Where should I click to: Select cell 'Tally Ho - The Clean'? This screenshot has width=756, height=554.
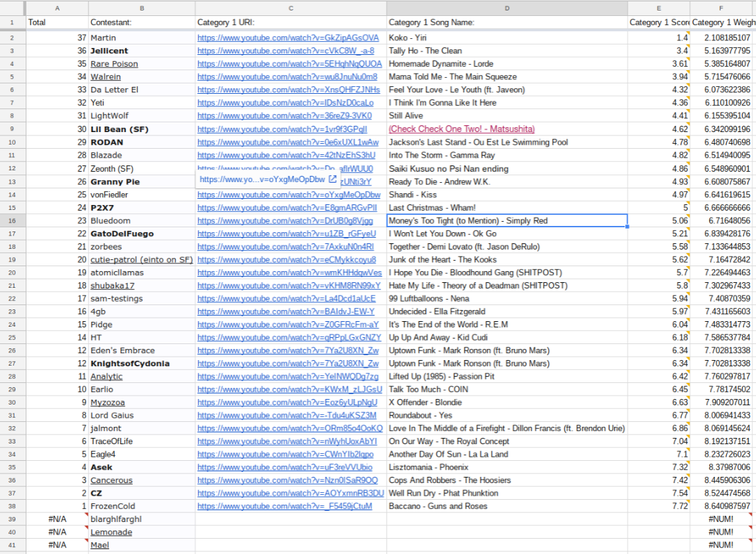point(507,51)
